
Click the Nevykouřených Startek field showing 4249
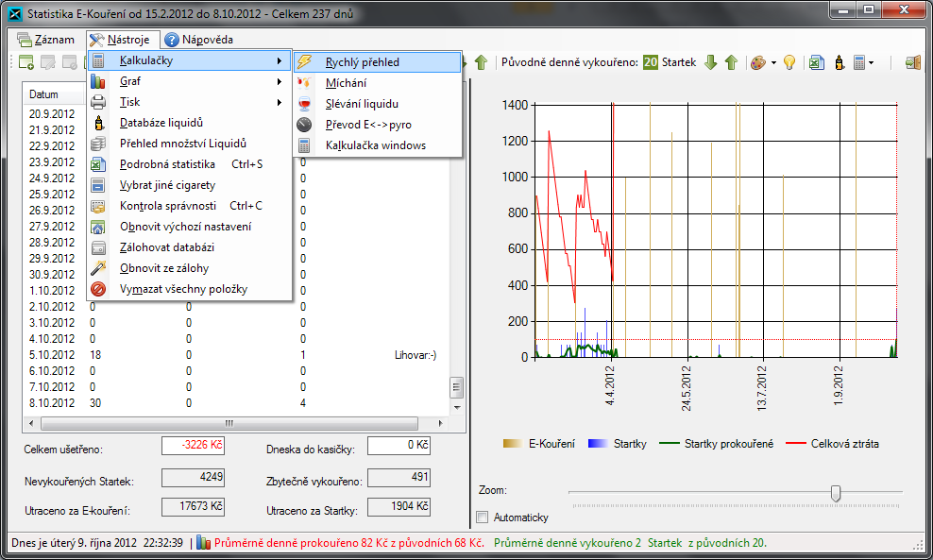[x=193, y=477]
